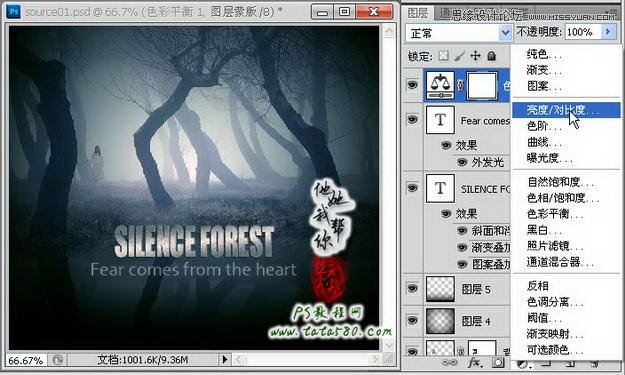Select 图层 4 thumbnail
Screen dimensions: 625x375
(440, 321)
